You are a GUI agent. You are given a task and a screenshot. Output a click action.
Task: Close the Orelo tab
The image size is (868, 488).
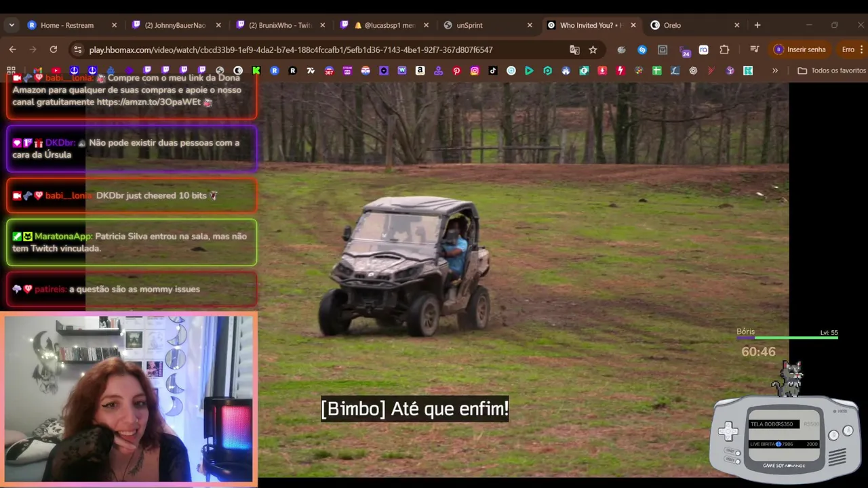736,25
